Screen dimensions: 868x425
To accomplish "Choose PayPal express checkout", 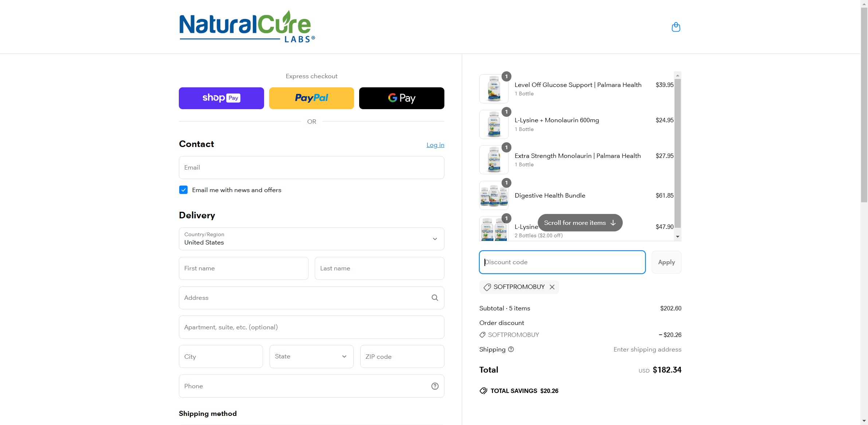I will pos(311,98).
